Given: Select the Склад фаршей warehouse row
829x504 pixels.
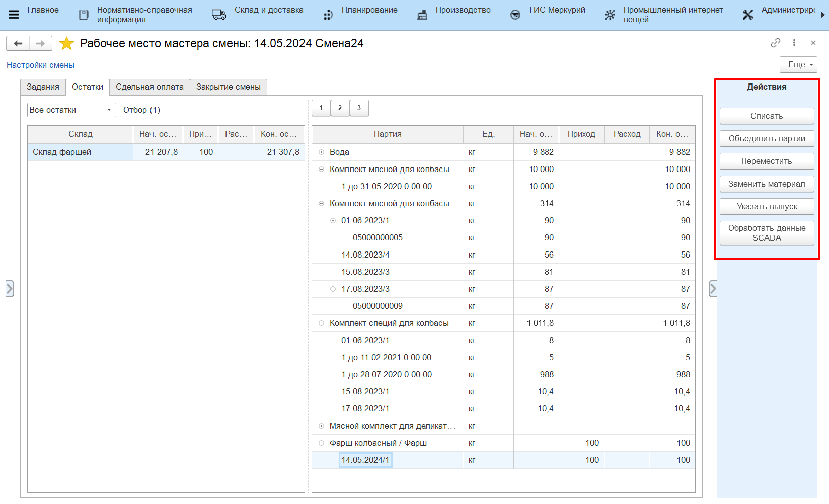Looking at the screenshot, I should 62,152.
